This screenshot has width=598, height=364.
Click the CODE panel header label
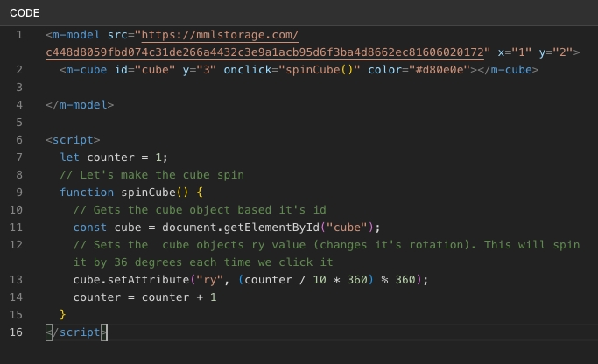click(25, 12)
